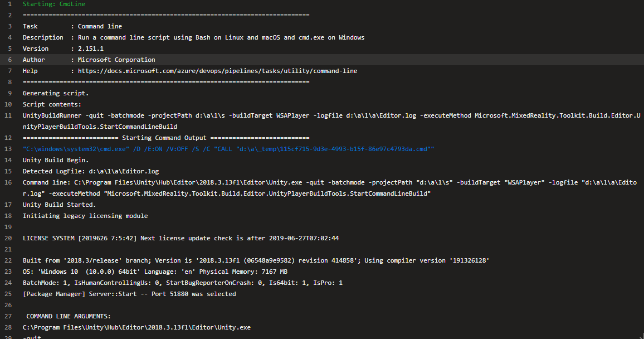This screenshot has width=644, height=339.
Task: Click line number 6 in the gutter
Action: pyautogui.click(x=10, y=60)
